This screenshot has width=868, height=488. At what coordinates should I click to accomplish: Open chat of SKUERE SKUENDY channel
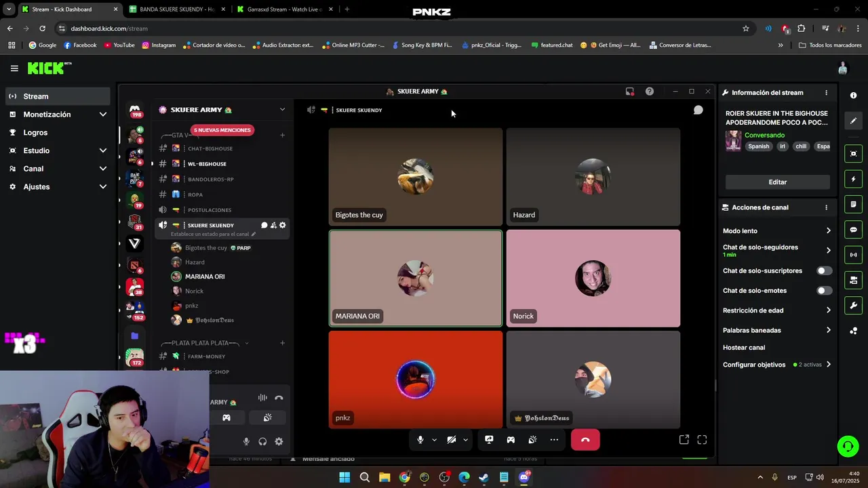264,225
